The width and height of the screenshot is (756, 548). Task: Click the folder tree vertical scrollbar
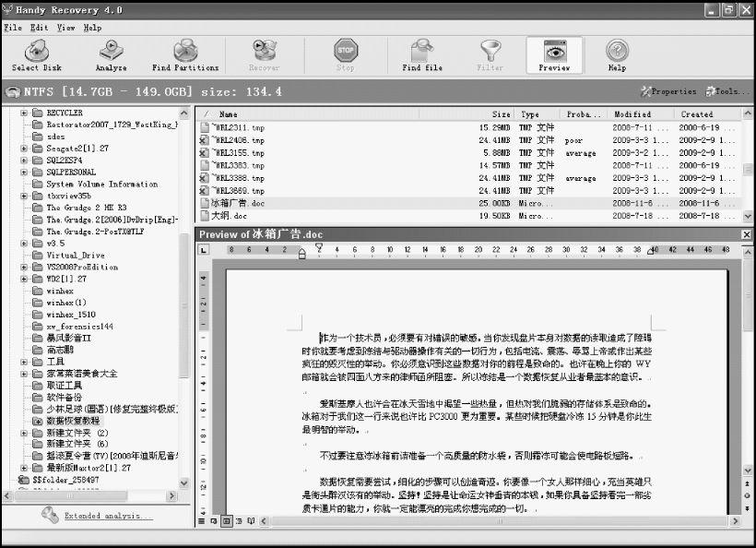pyautogui.click(x=183, y=304)
